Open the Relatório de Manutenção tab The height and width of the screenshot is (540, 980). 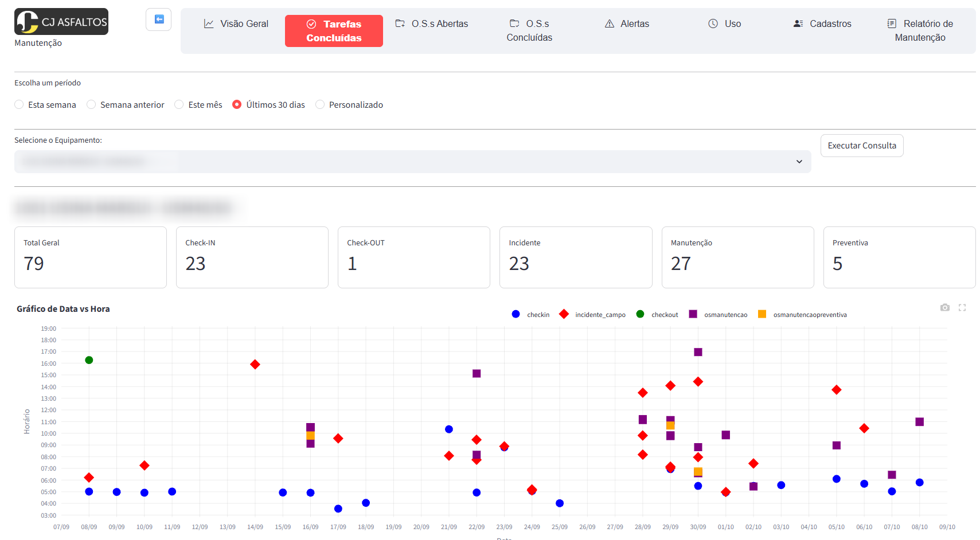[920, 30]
